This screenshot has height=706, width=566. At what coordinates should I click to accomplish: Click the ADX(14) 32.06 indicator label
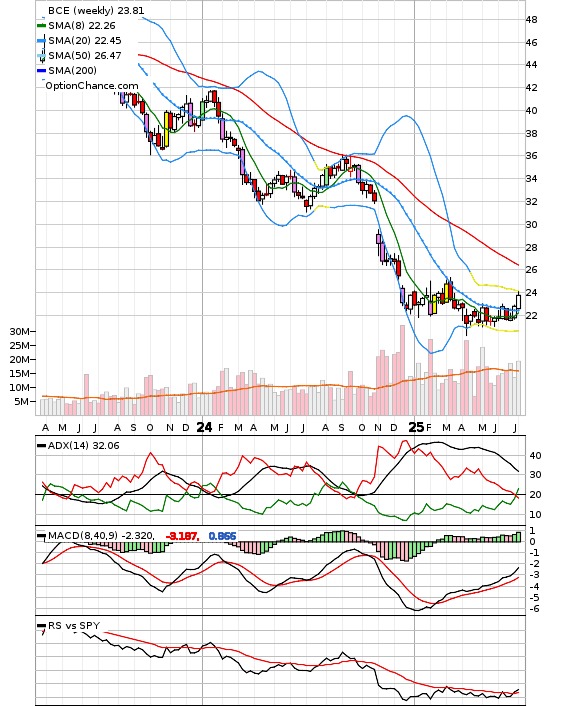pos(83,446)
